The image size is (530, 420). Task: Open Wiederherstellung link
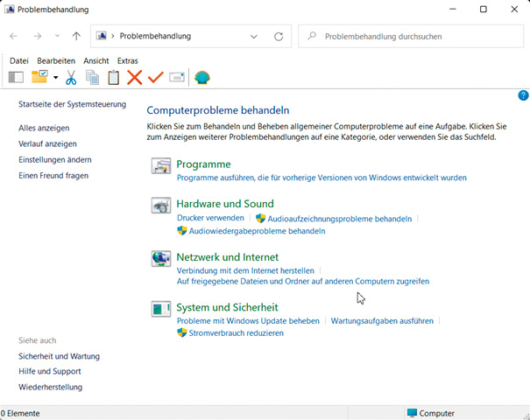50,388
